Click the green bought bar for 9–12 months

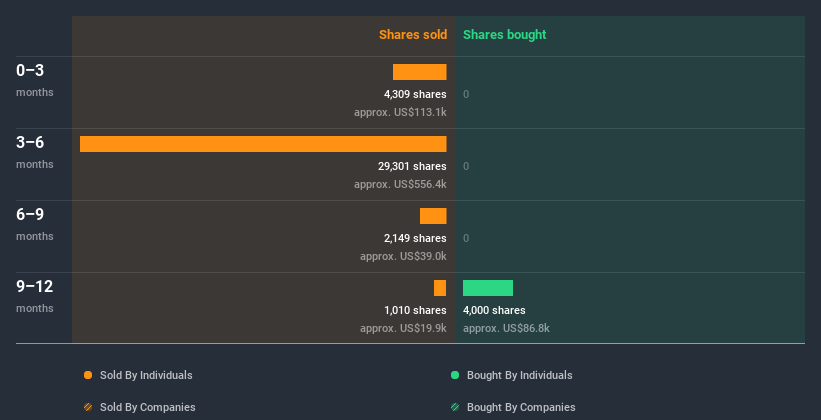tap(488, 288)
